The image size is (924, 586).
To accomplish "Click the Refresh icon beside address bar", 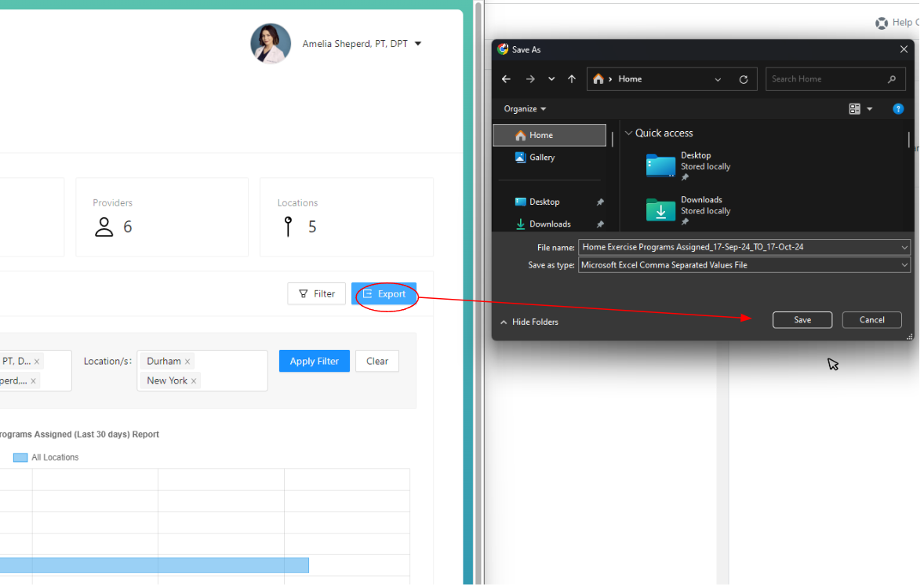I will click(x=744, y=79).
